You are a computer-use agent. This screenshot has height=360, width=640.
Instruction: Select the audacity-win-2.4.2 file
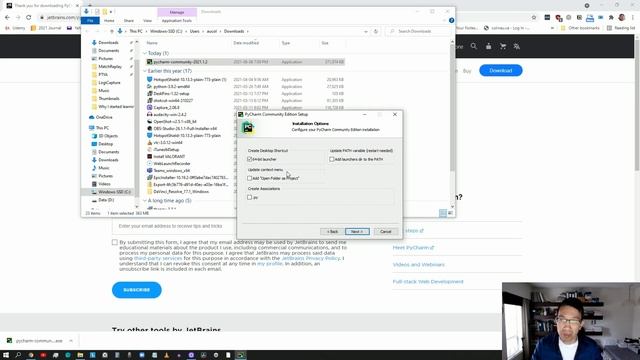pos(170,115)
